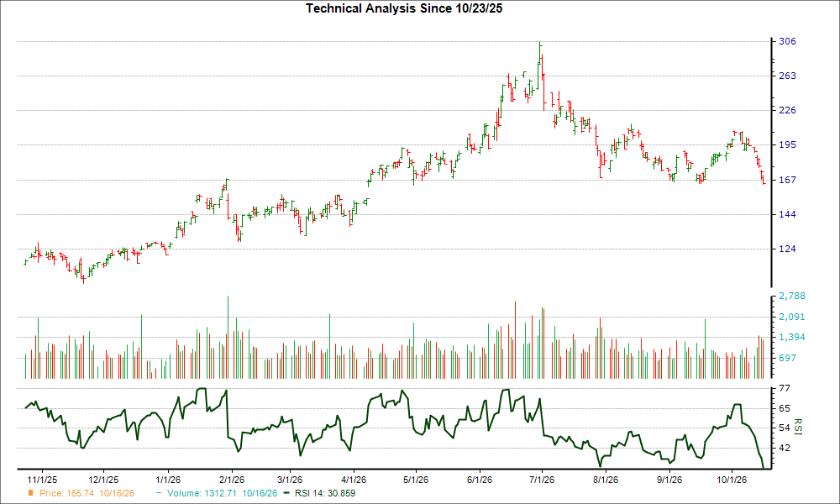This screenshot has height=504, width=840.
Task: Click the 226 price axis label
Action: [x=787, y=110]
